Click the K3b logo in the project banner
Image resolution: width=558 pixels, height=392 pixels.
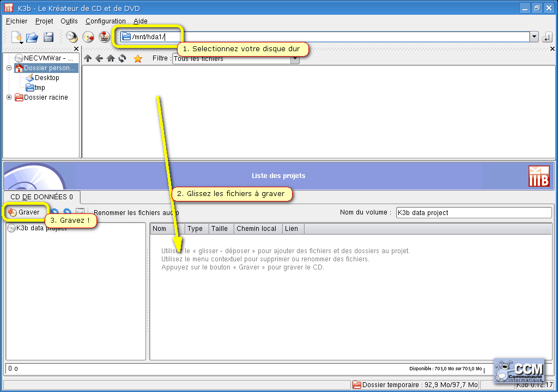(539, 176)
